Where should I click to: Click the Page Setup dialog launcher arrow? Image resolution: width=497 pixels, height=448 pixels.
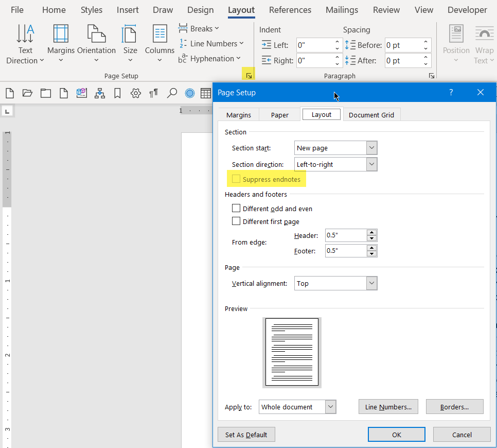(x=249, y=76)
